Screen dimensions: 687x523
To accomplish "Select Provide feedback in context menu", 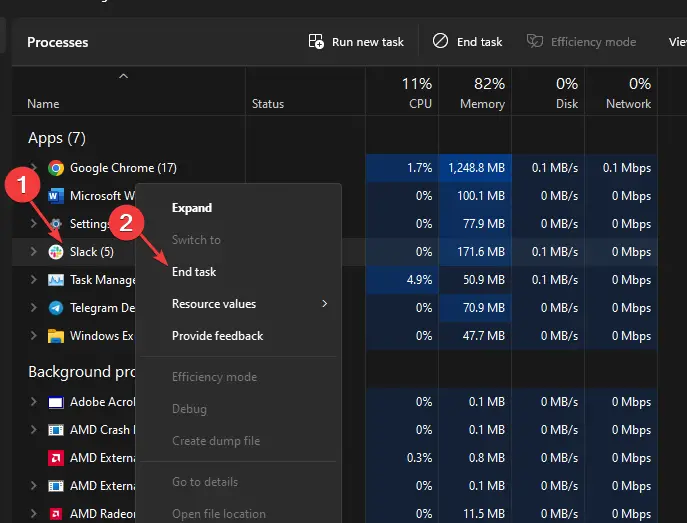I will point(217,336).
